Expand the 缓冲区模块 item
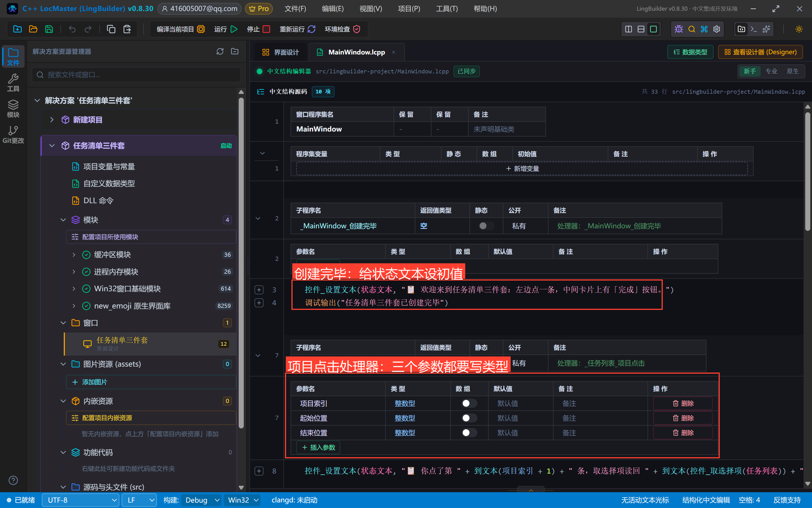Screen dimensions: 812x508 point(74,255)
